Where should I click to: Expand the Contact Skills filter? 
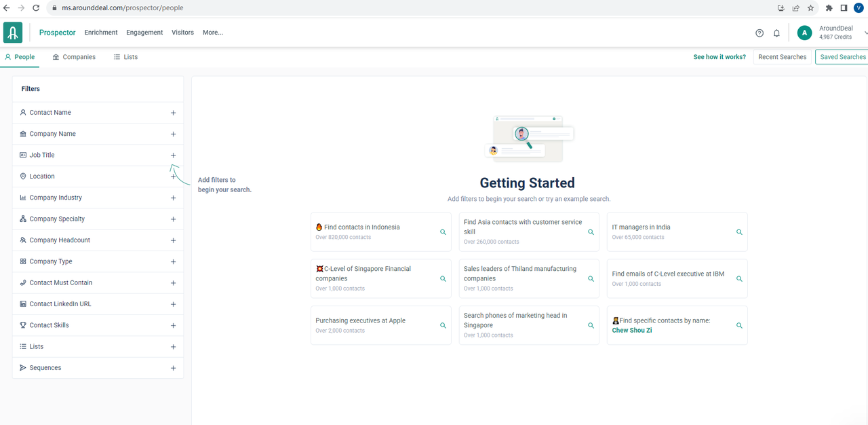[173, 326]
